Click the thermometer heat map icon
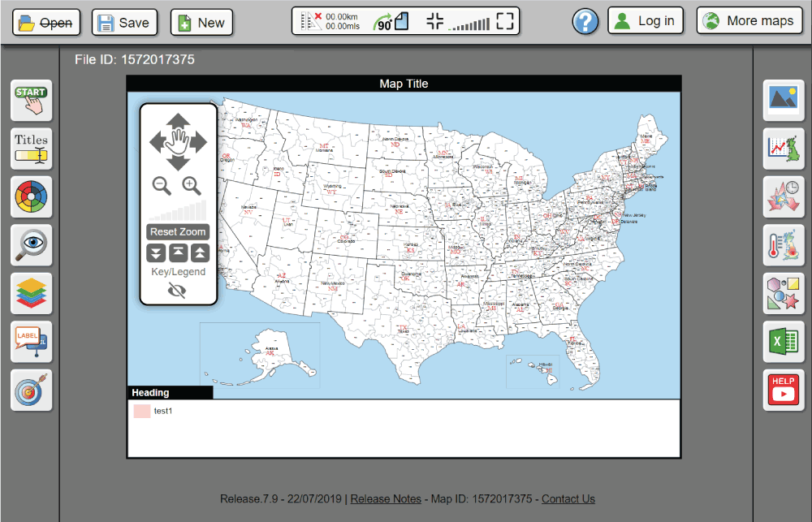The image size is (812, 522). [784, 245]
